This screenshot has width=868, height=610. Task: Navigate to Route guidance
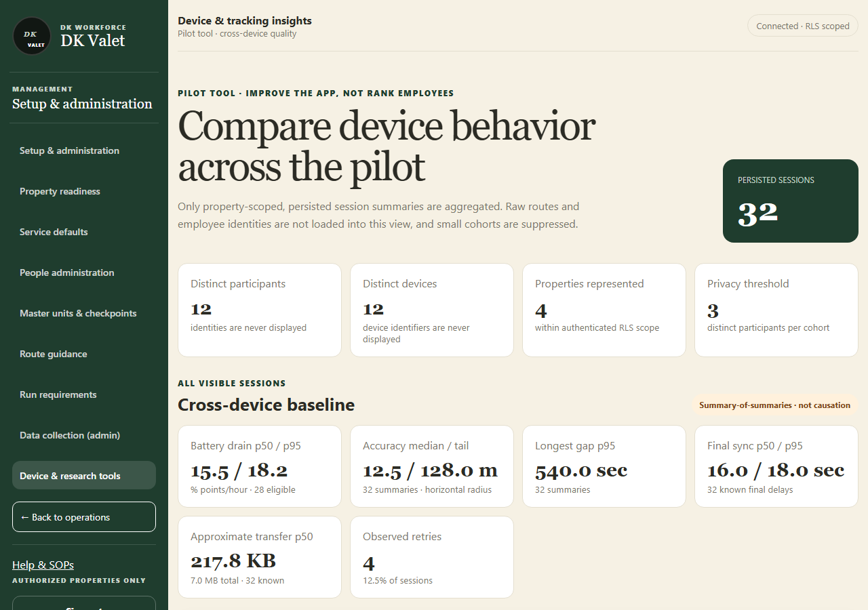click(x=84, y=354)
